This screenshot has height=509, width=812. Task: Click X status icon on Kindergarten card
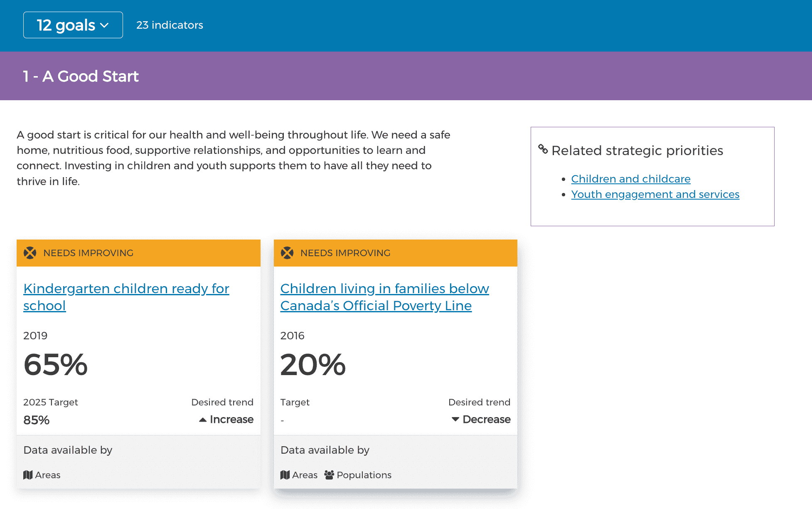click(x=30, y=253)
